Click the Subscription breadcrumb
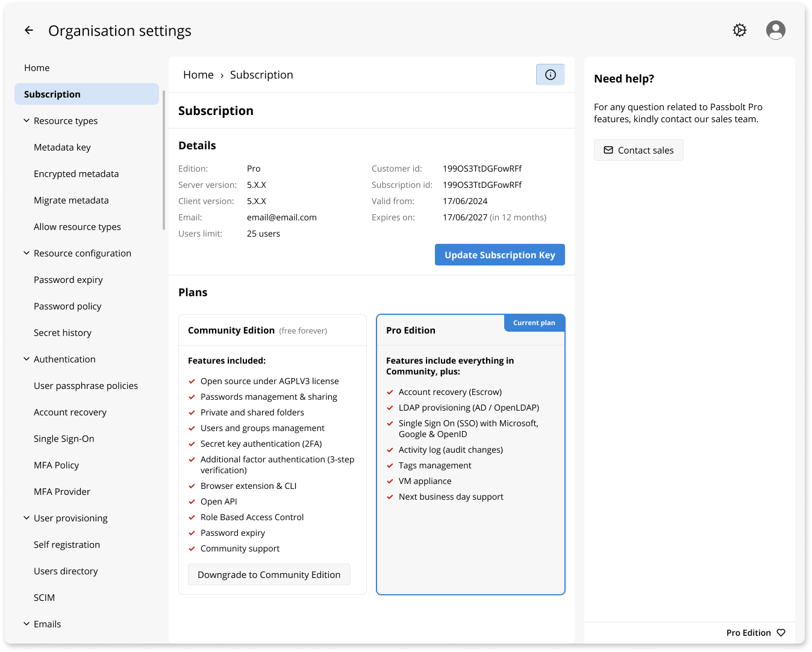Viewport: 812px width, 652px height. [261, 75]
